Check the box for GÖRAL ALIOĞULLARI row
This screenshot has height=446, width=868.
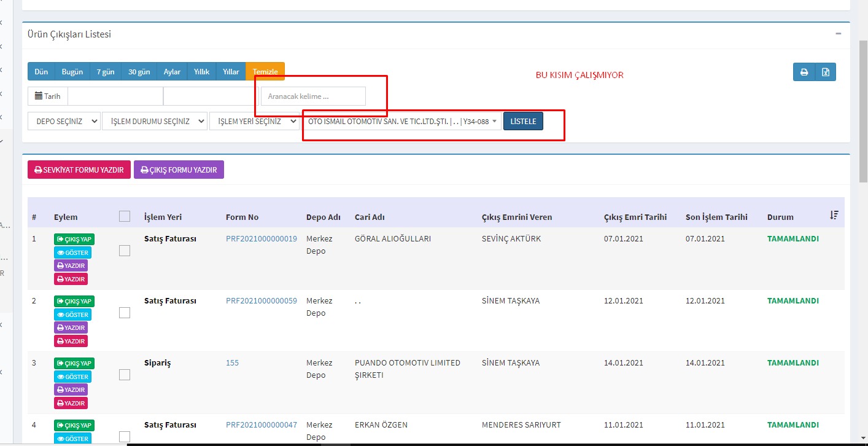point(125,251)
